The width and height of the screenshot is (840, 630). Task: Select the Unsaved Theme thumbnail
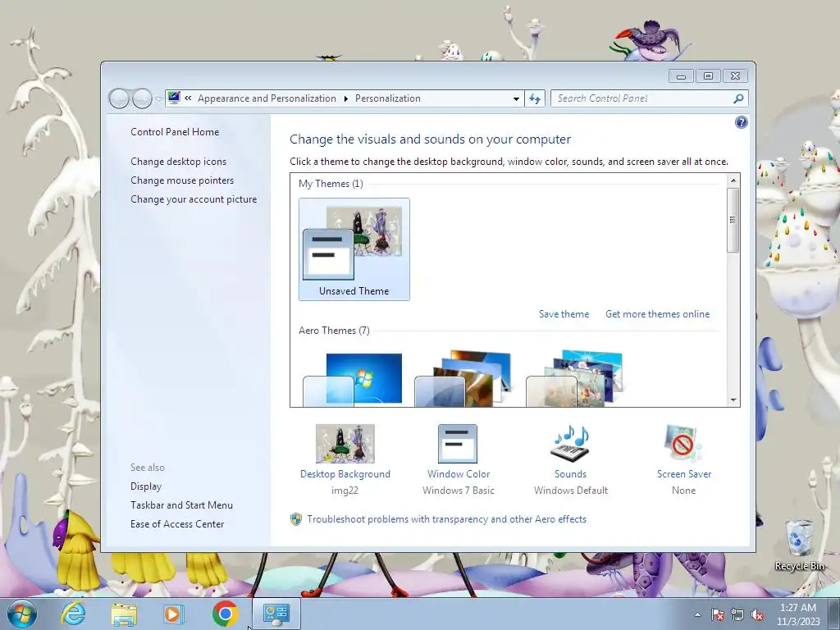coord(354,249)
